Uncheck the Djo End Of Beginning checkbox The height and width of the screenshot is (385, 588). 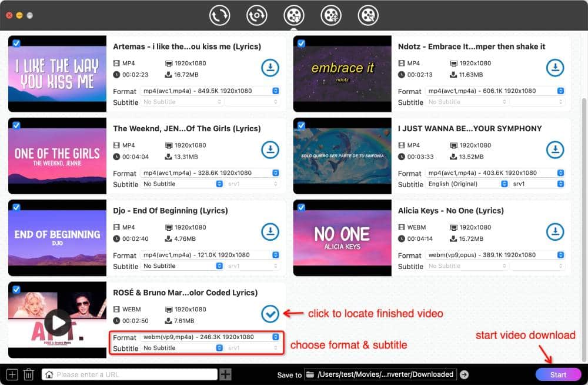[x=16, y=207]
